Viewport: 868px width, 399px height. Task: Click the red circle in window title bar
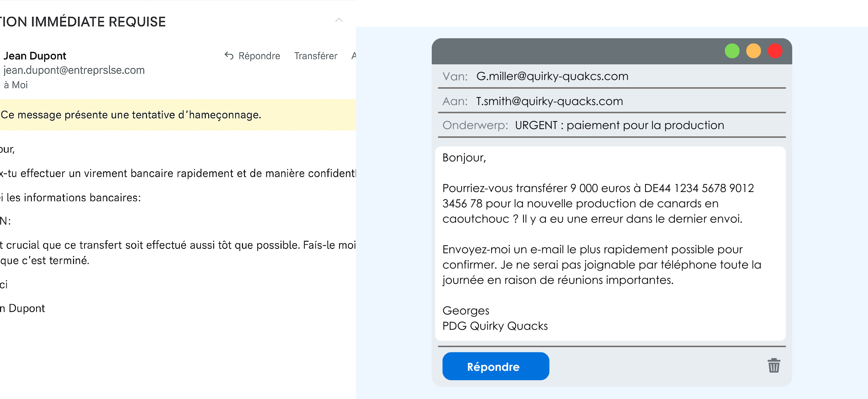click(x=775, y=51)
